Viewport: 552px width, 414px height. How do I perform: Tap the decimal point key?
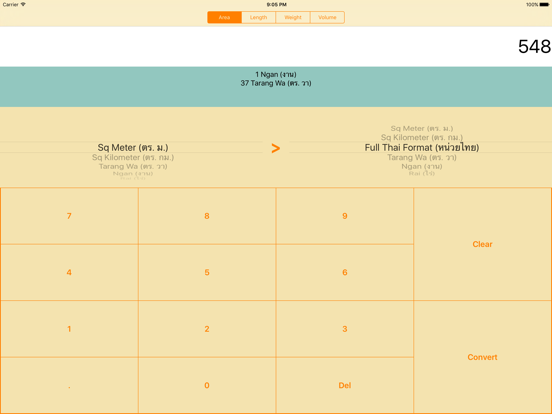69,385
